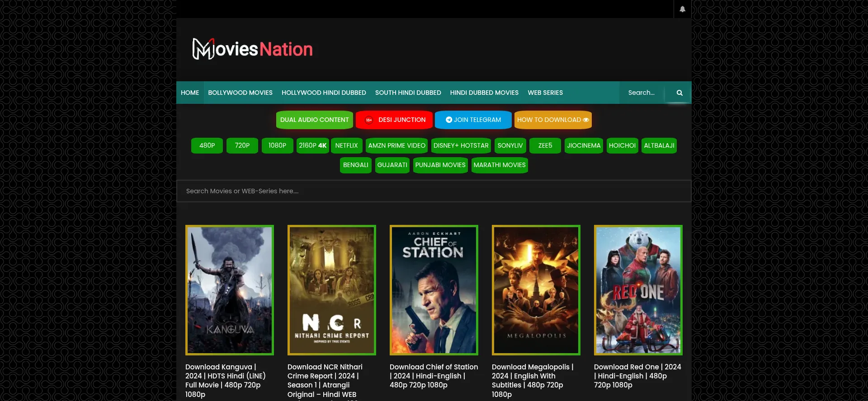Open the Bengali category
The width and height of the screenshot is (868, 401).
[x=356, y=165]
